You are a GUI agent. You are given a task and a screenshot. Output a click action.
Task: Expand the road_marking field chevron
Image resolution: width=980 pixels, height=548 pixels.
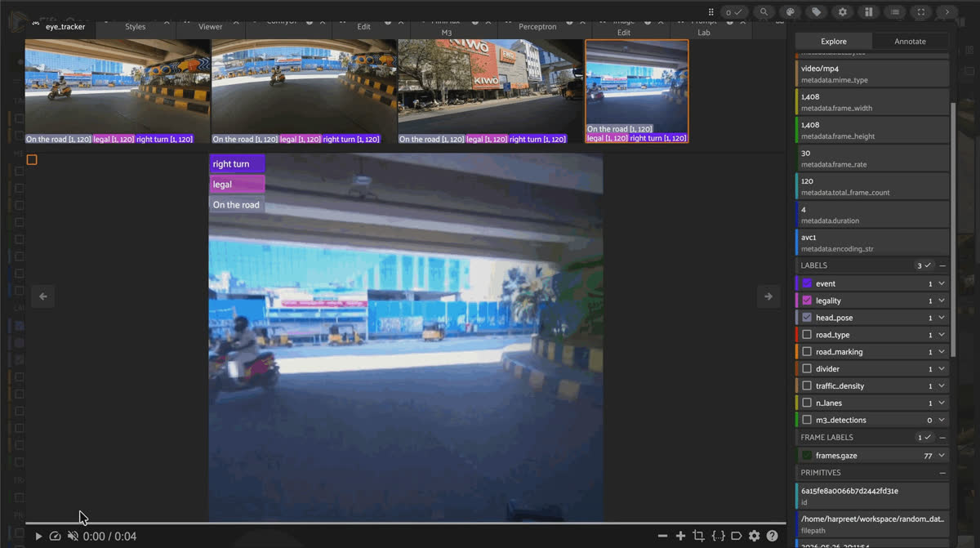(942, 352)
